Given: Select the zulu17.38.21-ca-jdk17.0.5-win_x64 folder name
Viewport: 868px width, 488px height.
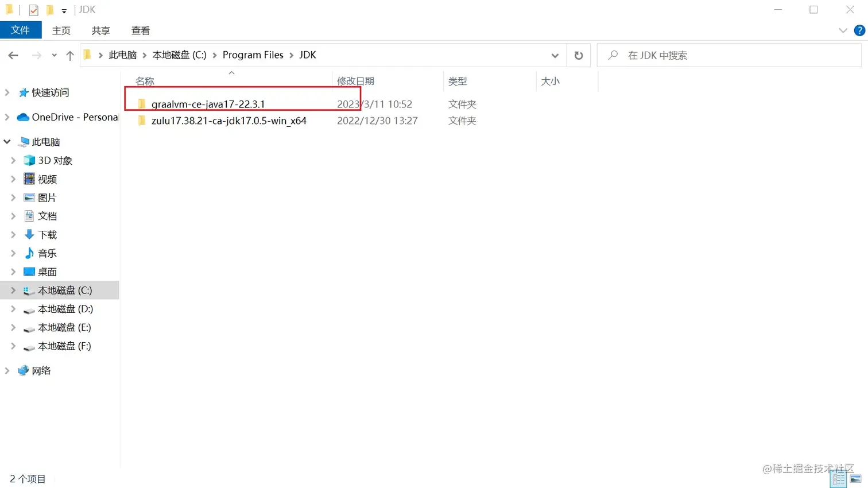Looking at the screenshot, I should click(229, 121).
